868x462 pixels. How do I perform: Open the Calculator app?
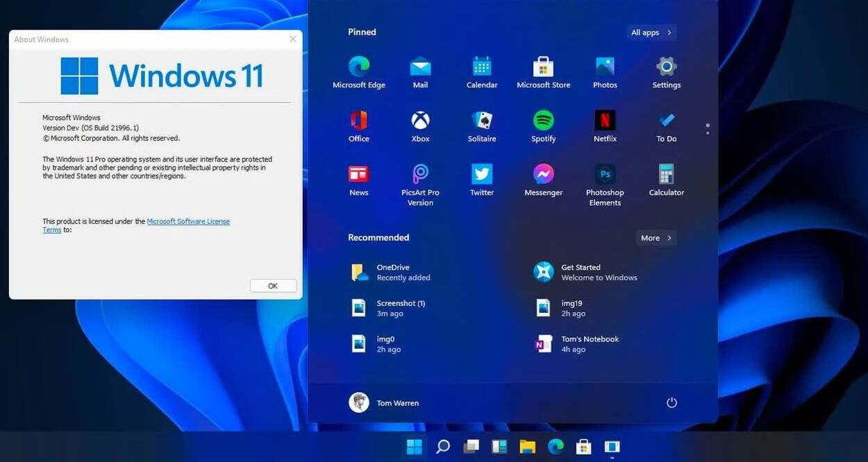pos(667,180)
